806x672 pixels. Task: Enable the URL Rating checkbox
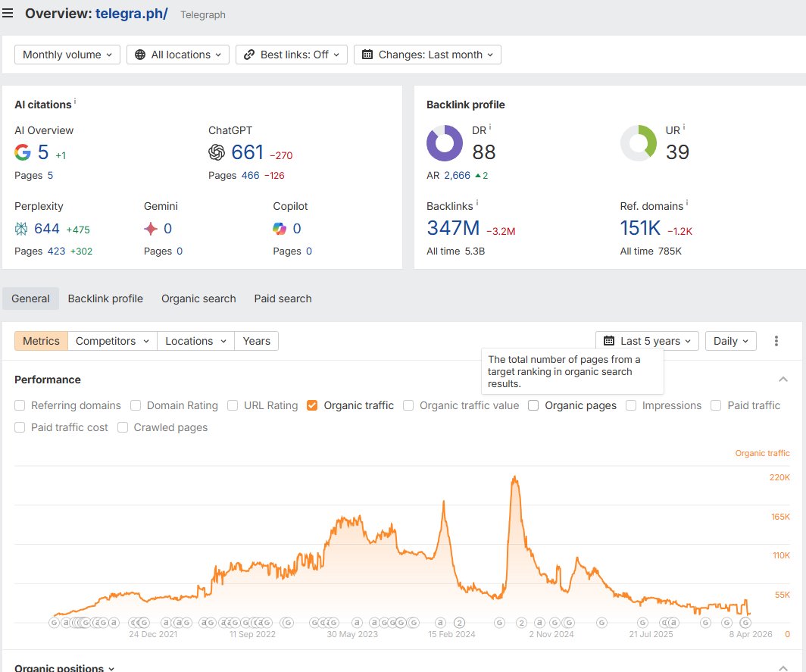[233, 405]
